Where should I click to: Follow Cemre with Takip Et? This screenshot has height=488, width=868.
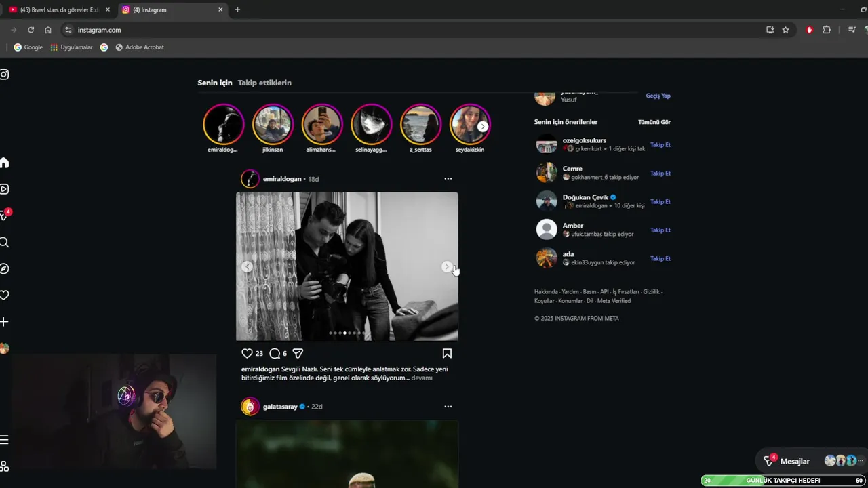(x=660, y=174)
